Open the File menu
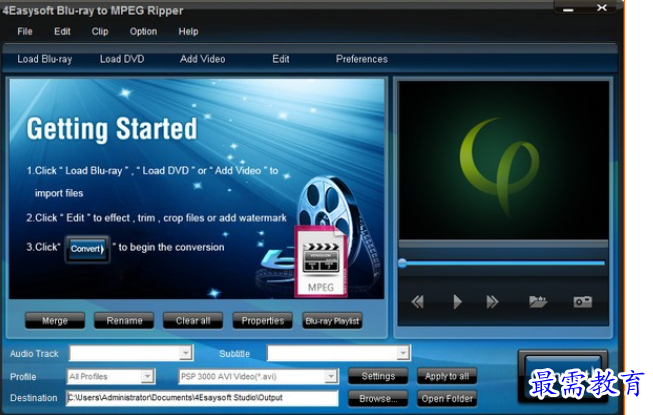The height and width of the screenshot is (415, 653). click(25, 32)
